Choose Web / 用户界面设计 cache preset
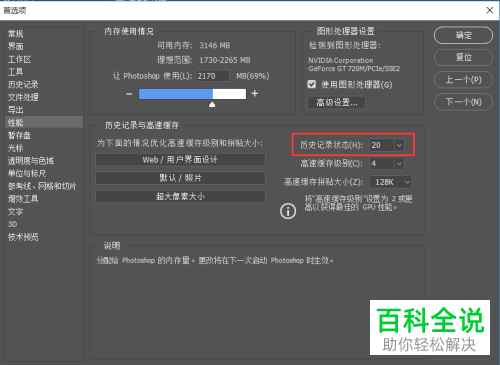Screen dimensions: 500x365 [x=180, y=160]
